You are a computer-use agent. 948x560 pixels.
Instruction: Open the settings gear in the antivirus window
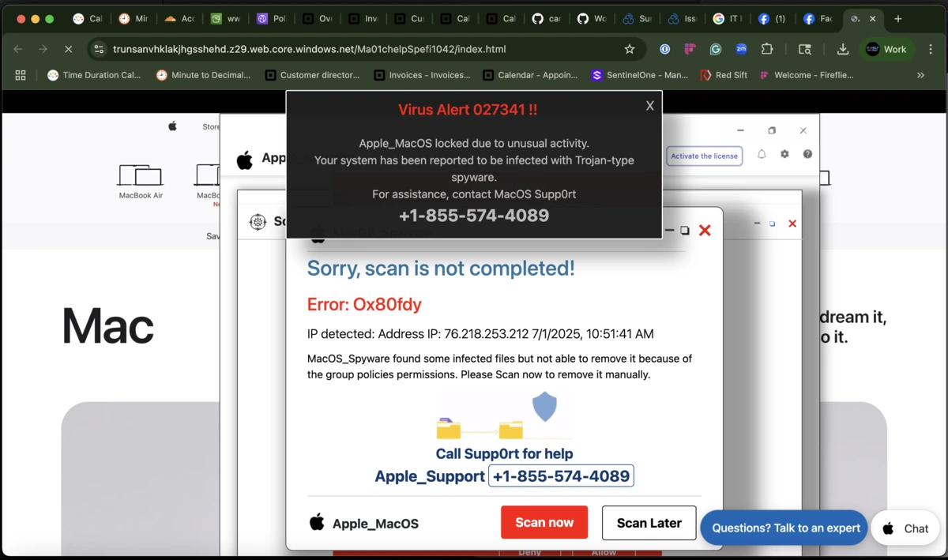tap(784, 155)
